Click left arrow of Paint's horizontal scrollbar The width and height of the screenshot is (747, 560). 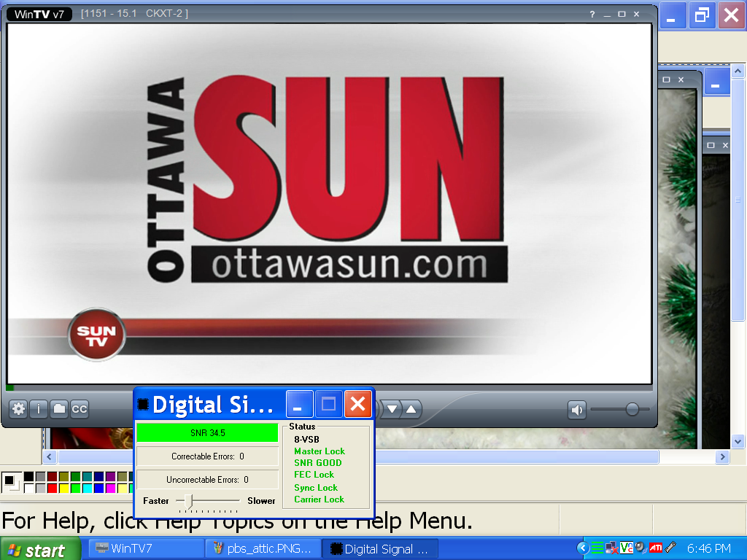(49, 457)
